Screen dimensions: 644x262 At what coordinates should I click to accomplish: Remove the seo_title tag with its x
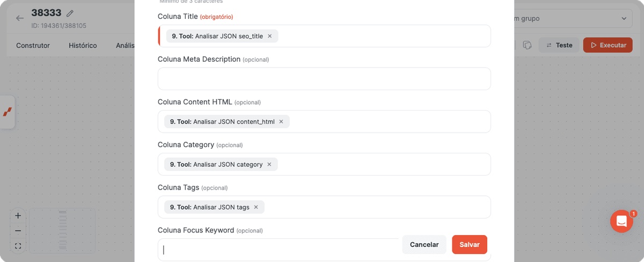pyautogui.click(x=269, y=36)
